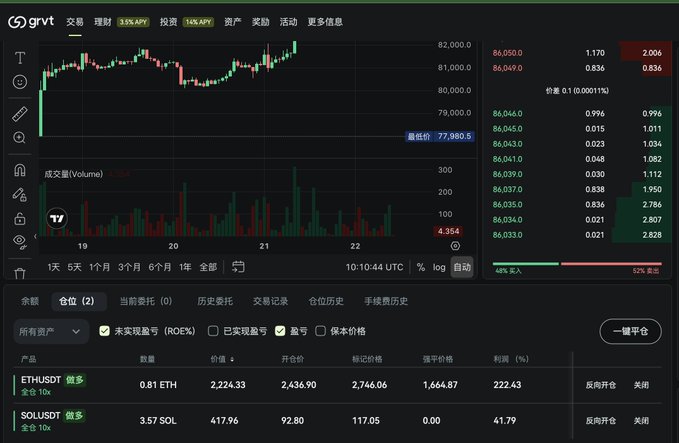This screenshot has height=443, width=679.
Task: Click the 14% APY badge
Action: coord(198,22)
